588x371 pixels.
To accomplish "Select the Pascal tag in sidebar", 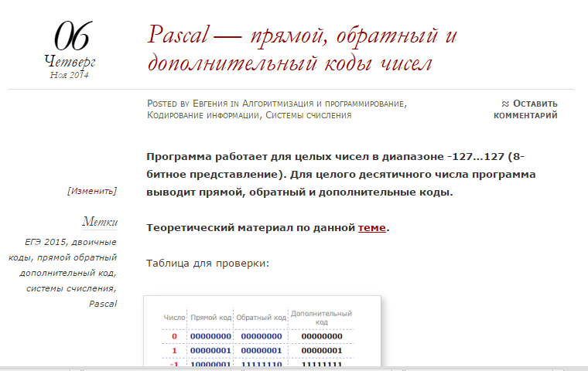I will (103, 304).
